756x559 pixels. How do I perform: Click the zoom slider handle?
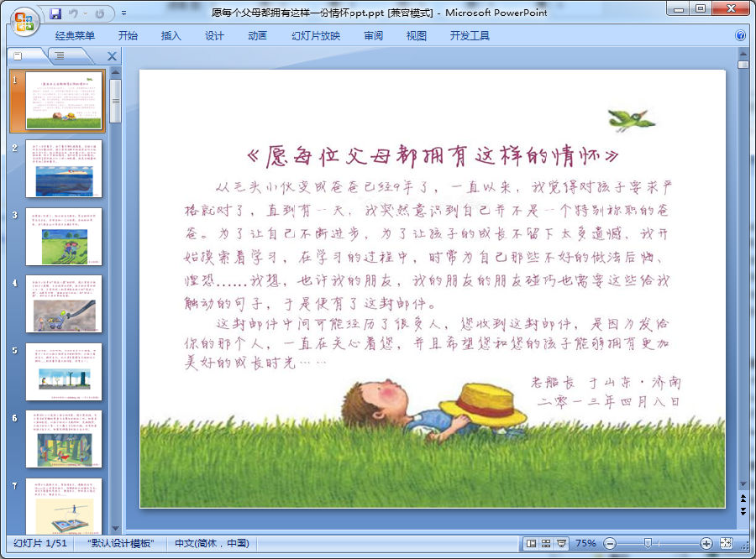tap(648, 544)
